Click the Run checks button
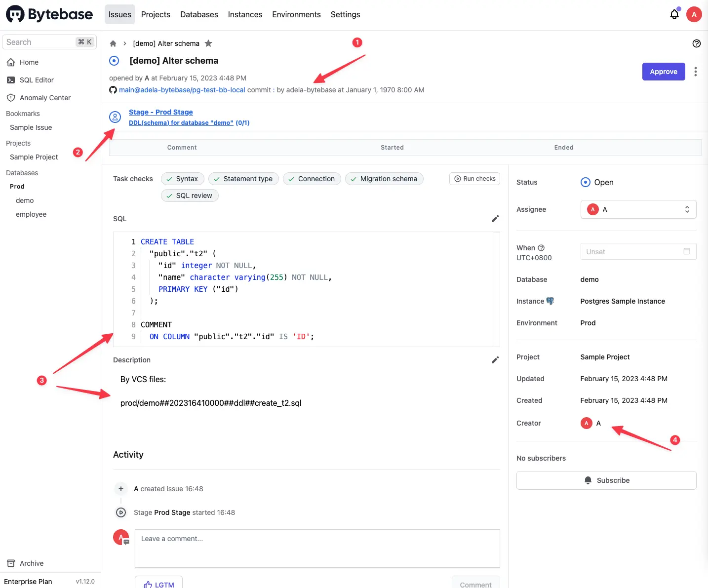Image resolution: width=708 pixels, height=588 pixels. tap(474, 179)
